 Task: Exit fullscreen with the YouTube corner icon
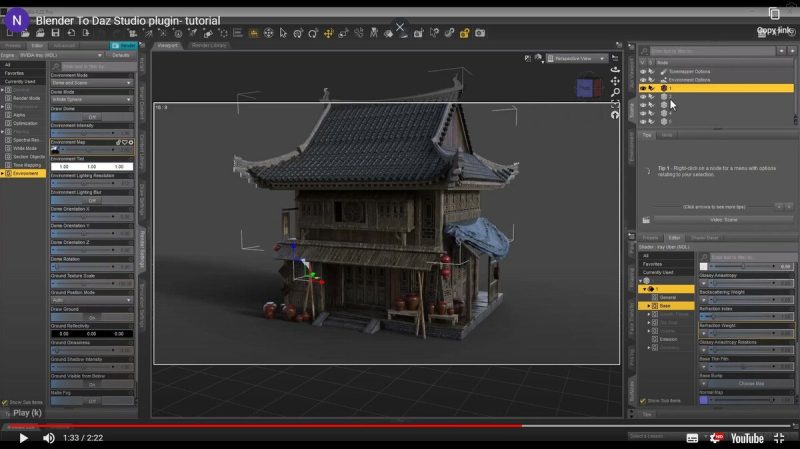click(x=779, y=438)
